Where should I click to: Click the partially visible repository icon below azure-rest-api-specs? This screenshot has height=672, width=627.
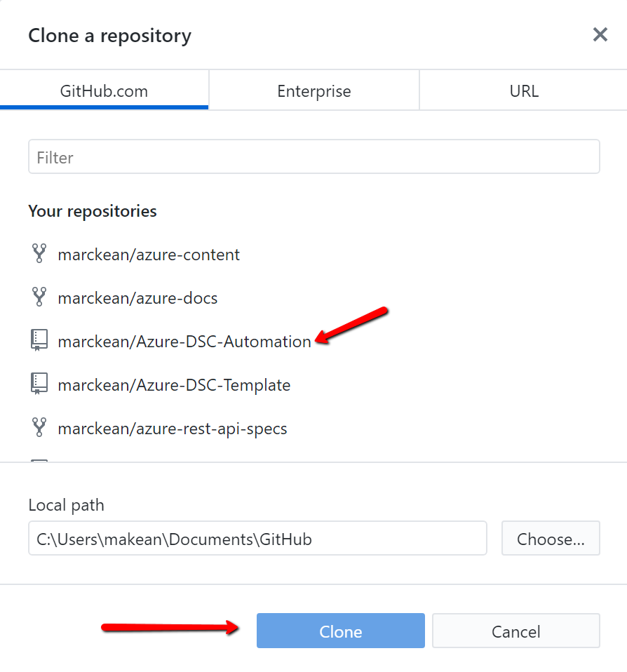(x=39, y=462)
